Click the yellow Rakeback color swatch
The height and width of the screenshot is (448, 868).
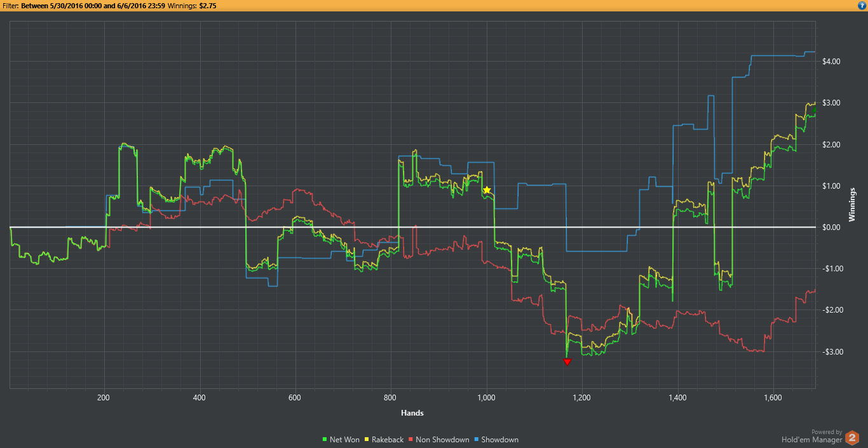[x=367, y=440]
